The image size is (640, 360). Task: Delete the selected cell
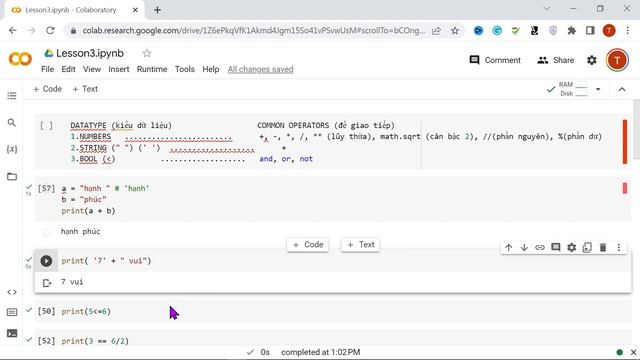coord(603,247)
